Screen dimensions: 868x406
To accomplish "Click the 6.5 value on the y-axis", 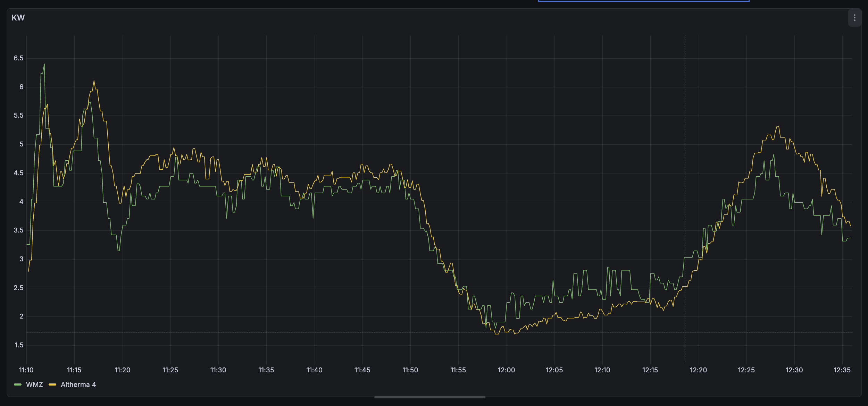I will (19, 58).
